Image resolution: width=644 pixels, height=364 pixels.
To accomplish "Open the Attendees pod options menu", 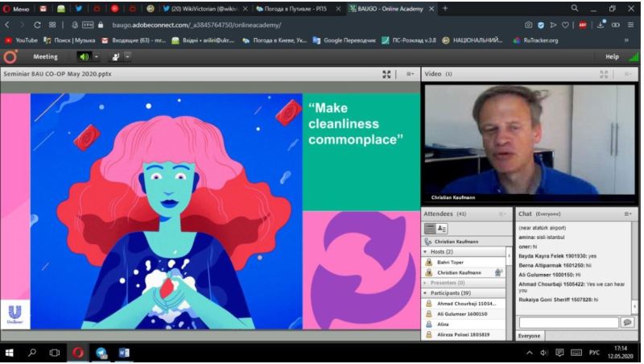I will pyautogui.click(x=502, y=214).
